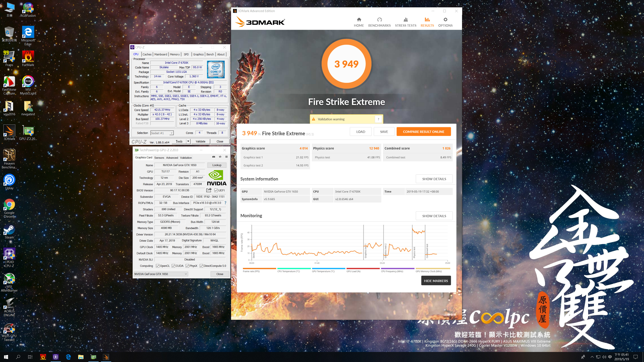This screenshot has width=644, height=362.
Task: Click the Lookup button in GPU-Z
Action: pos(217,165)
